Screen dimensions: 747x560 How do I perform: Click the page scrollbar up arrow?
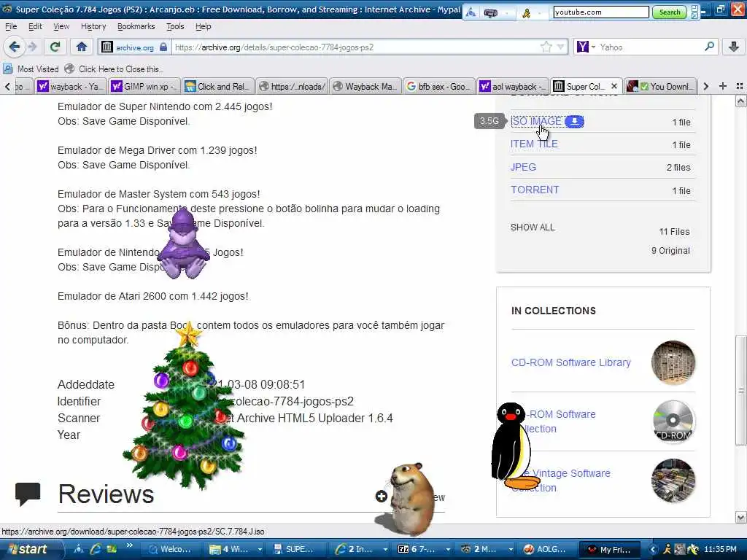741,101
